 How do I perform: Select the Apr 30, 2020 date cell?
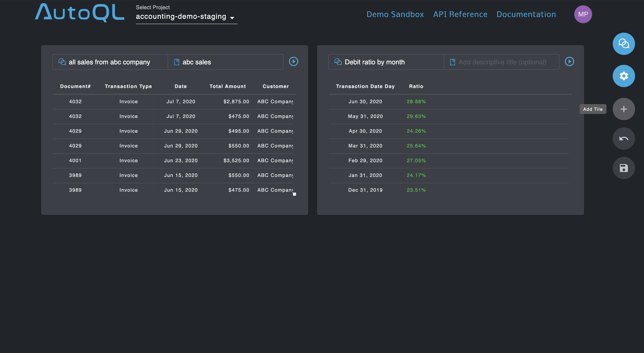[365, 131]
